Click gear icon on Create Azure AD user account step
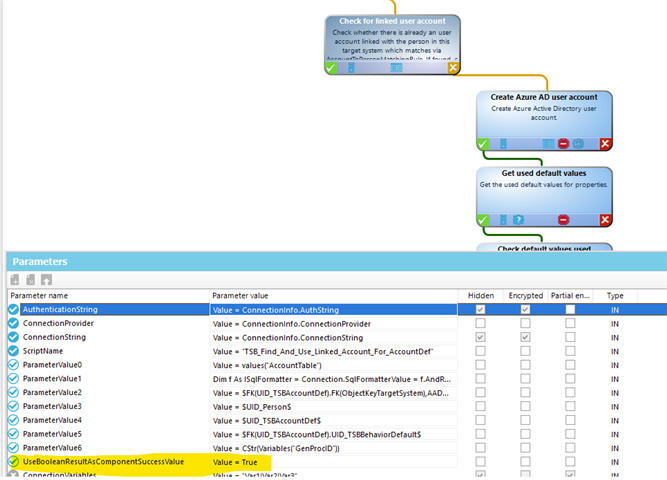Image resolution: width=667 pixels, height=480 pixels. click(x=578, y=144)
